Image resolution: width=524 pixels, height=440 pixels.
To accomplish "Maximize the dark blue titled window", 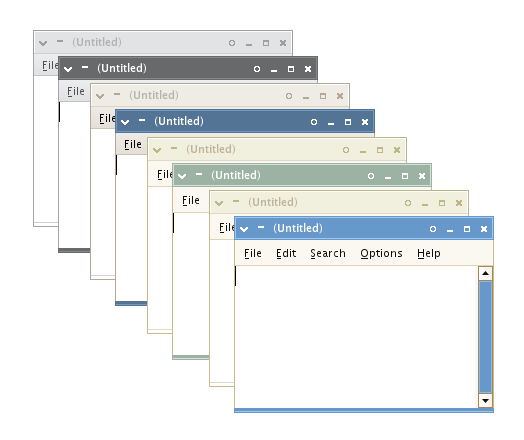I will coord(348,122).
